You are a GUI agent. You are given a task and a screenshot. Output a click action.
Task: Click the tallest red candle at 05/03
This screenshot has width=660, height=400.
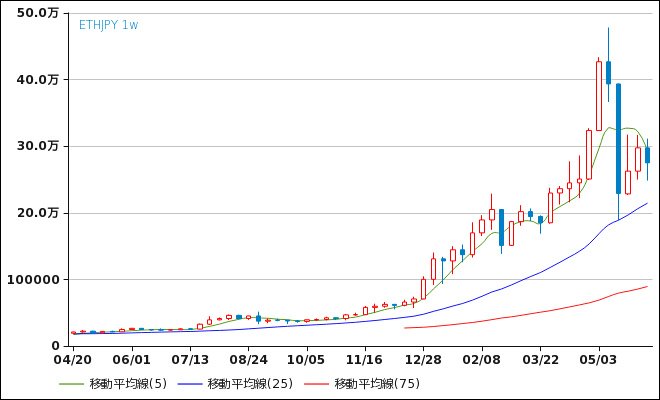click(x=599, y=96)
